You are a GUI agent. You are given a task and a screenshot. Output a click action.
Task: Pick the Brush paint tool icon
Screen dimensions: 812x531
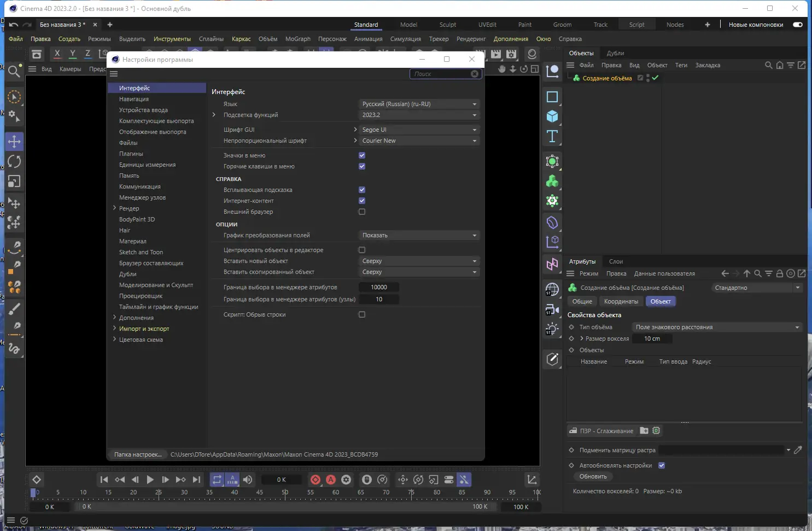coord(14,309)
